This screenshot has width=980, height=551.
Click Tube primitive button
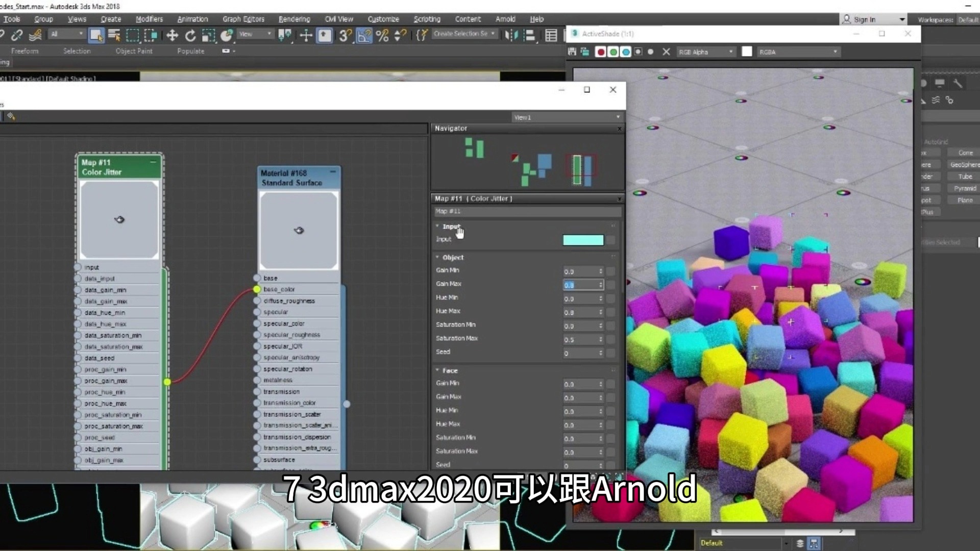click(x=965, y=177)
